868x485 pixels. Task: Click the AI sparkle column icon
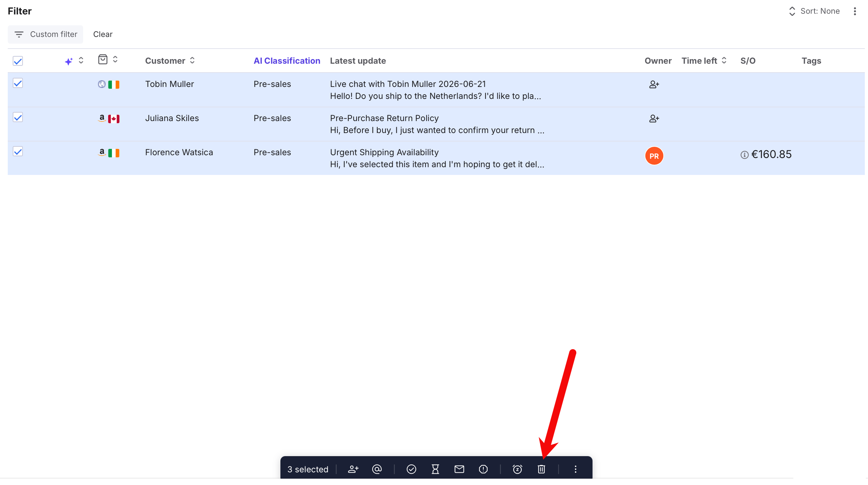point(69,61)
